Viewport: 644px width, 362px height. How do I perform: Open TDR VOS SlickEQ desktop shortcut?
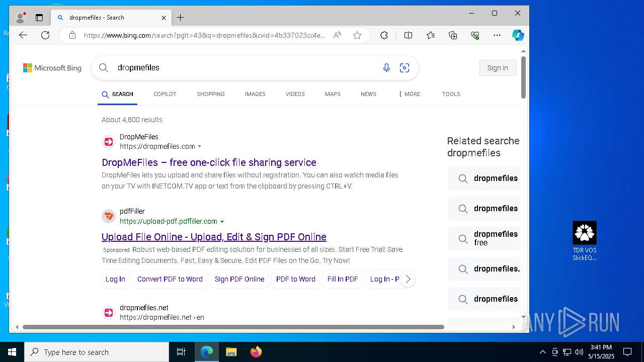coord(585,241)
